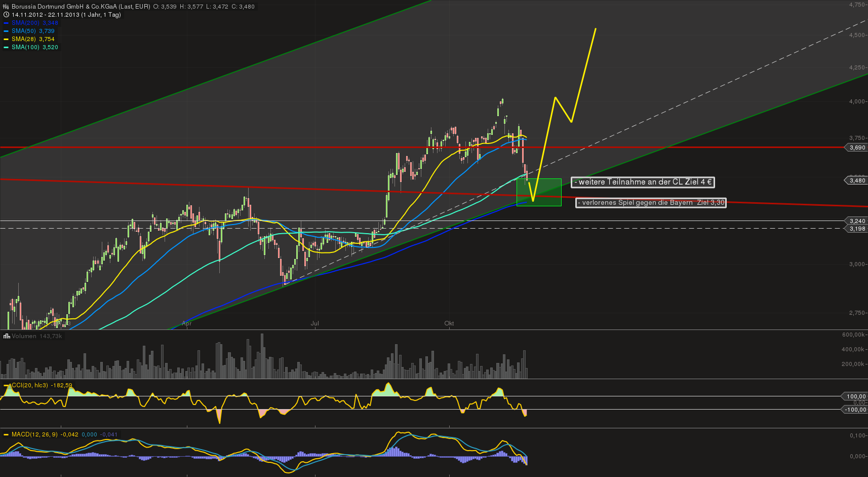The width and height of the screenshot is (868, 477).
Task: Click the 4,000 price axis label
Action: tap(857, 101)
